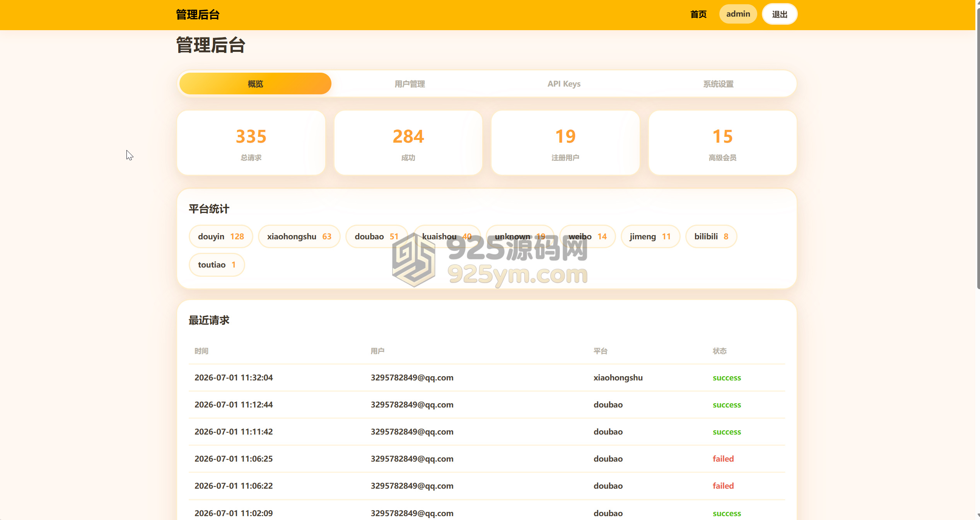The image size is (980, 520).
Task: Click the toutiao 1 platform chip
Action: pos(217,265)
